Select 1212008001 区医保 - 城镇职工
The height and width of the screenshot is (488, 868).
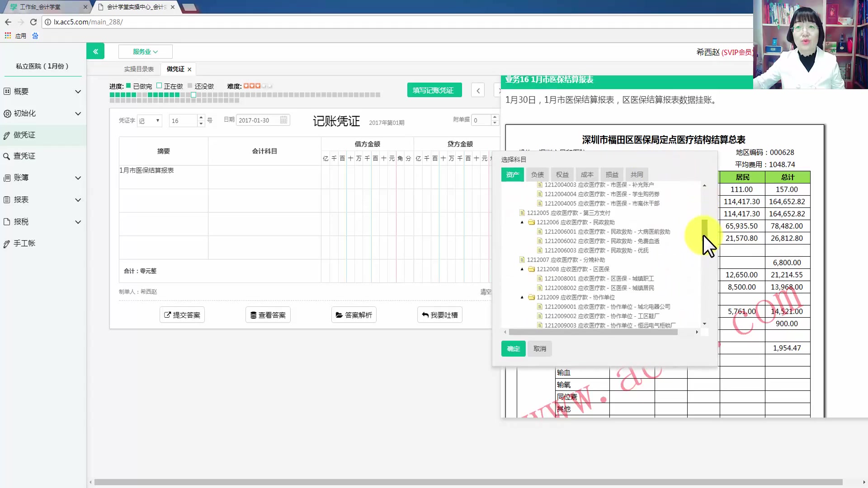[x=599, y=279]
